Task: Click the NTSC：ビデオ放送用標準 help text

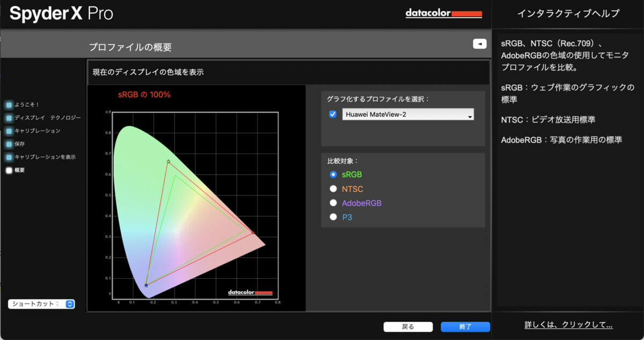Action: 548,119
